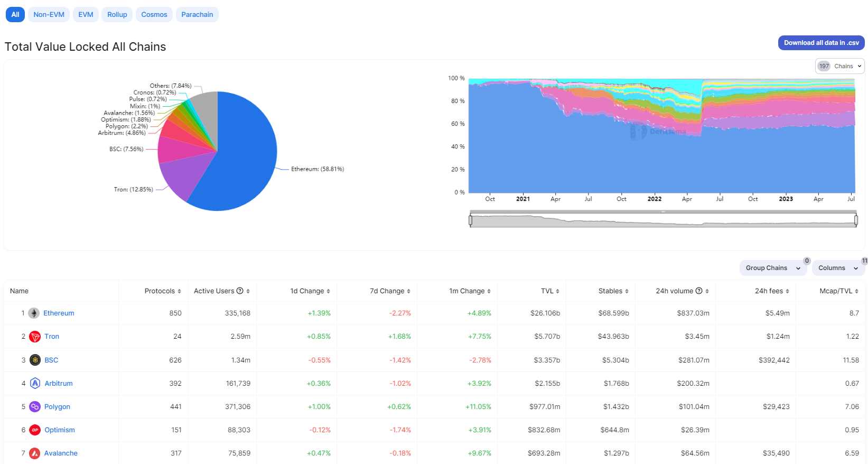Sort table by TVL column
The image size is (868, 464).
coord(550,291)
